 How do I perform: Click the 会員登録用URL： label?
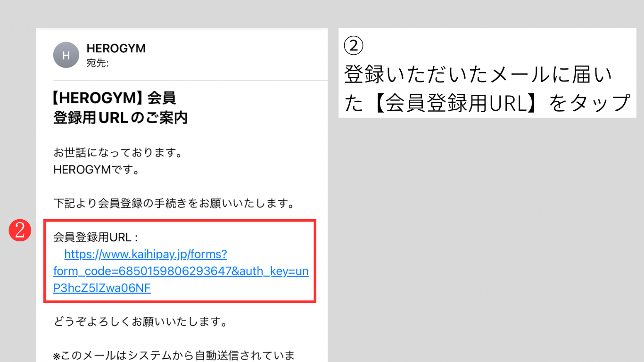(x=96, y=238)
